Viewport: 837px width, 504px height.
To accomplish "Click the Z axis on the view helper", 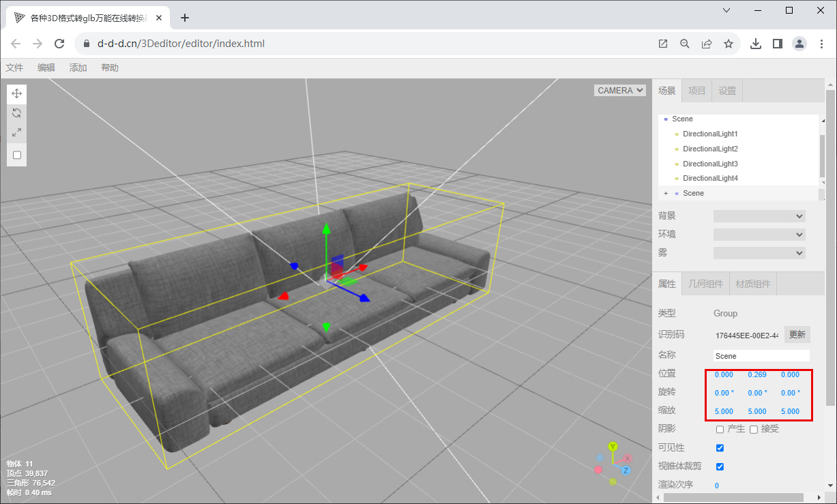I will coord(626,471).
